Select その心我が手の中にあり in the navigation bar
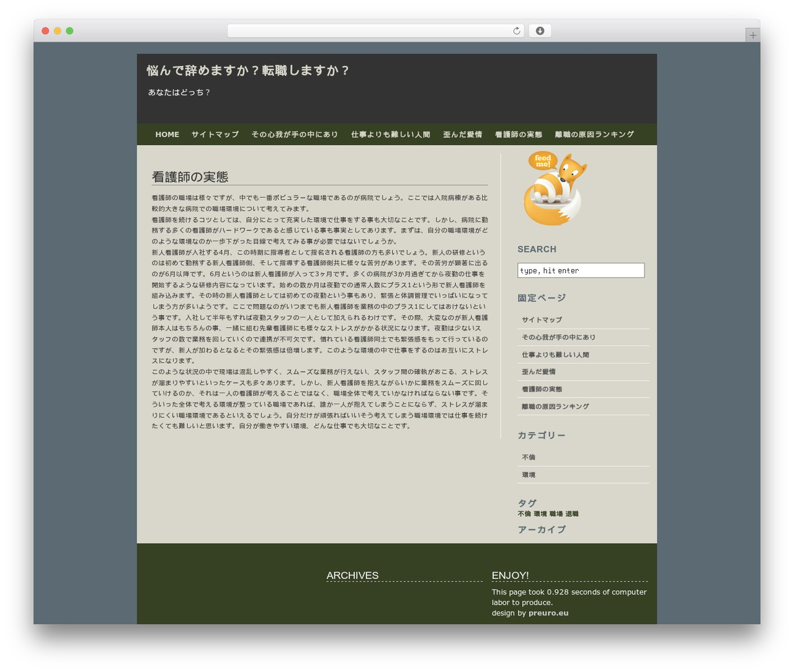 (295, 135)
